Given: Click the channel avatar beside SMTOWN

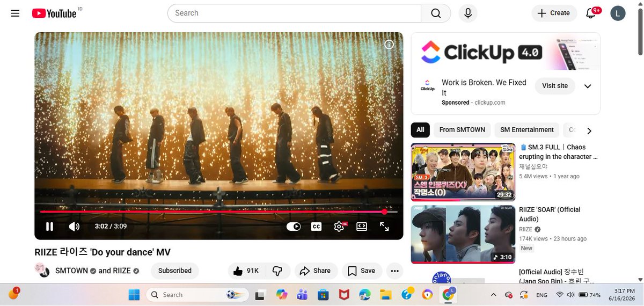Looking at the screenshot, I should 42,271.
